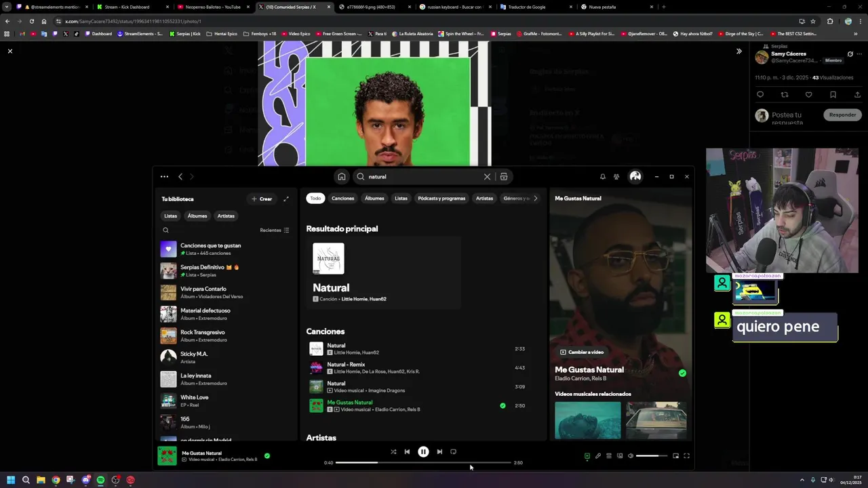The image size is (868, 488).
Task: Open the playback queue icon
Action: pos(609,456)
